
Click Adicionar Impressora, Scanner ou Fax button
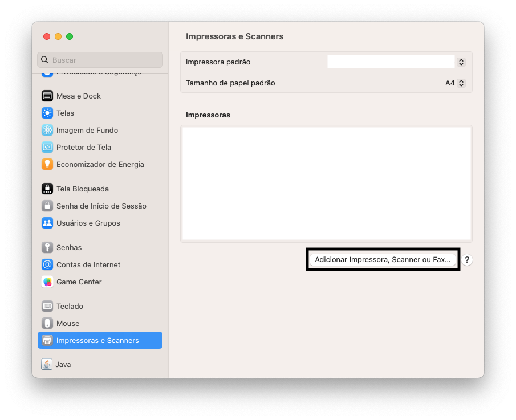(383, 259)
